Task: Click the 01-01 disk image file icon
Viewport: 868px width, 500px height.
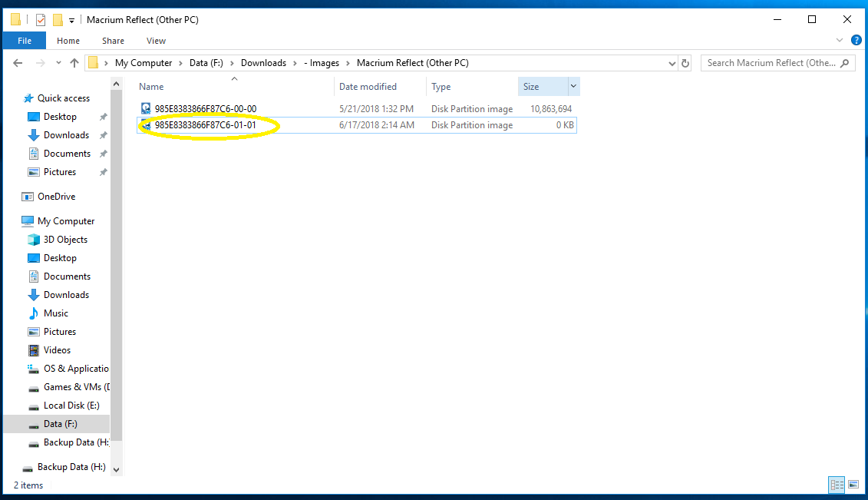Action: tap(146, 125)
